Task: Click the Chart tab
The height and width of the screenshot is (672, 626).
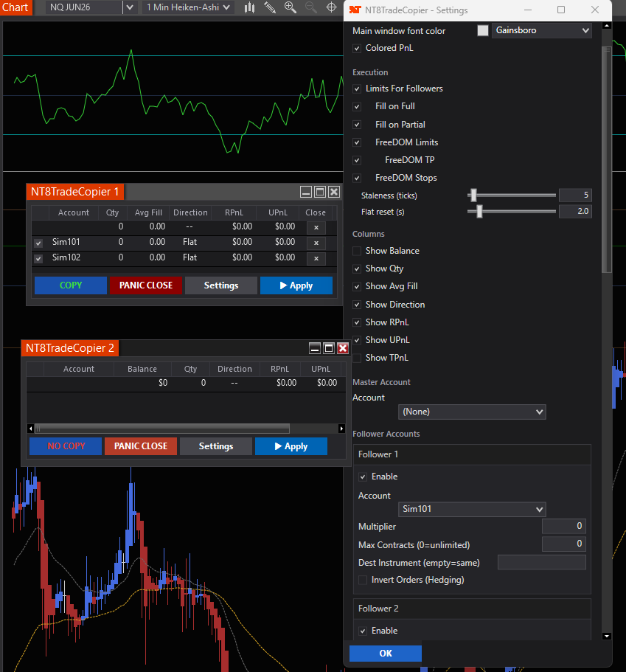Action: pos(15,7)
